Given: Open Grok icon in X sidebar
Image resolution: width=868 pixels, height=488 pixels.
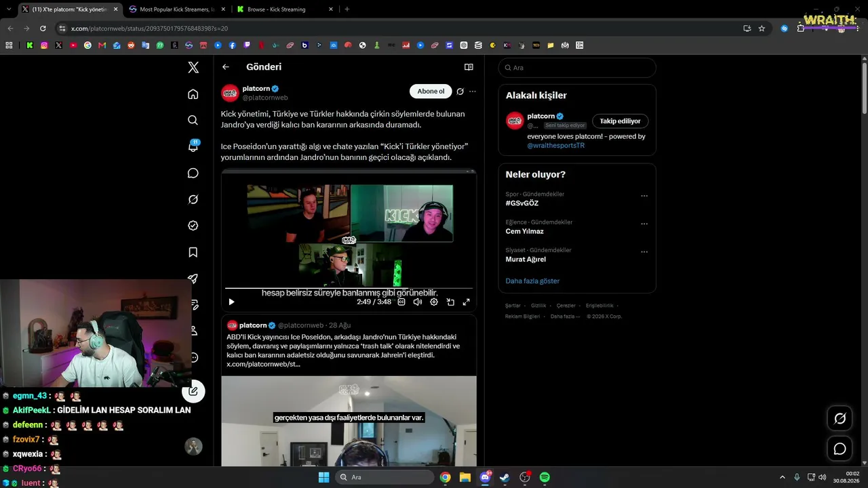Looking at the screenshot, I should [x=193, y=199].
